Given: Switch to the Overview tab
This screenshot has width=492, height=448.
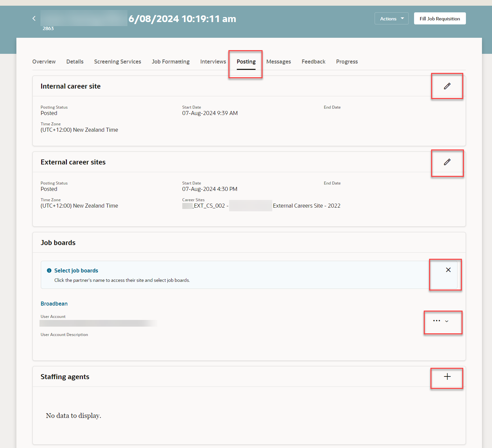Looking at the screenshot, I should (44, 62).
